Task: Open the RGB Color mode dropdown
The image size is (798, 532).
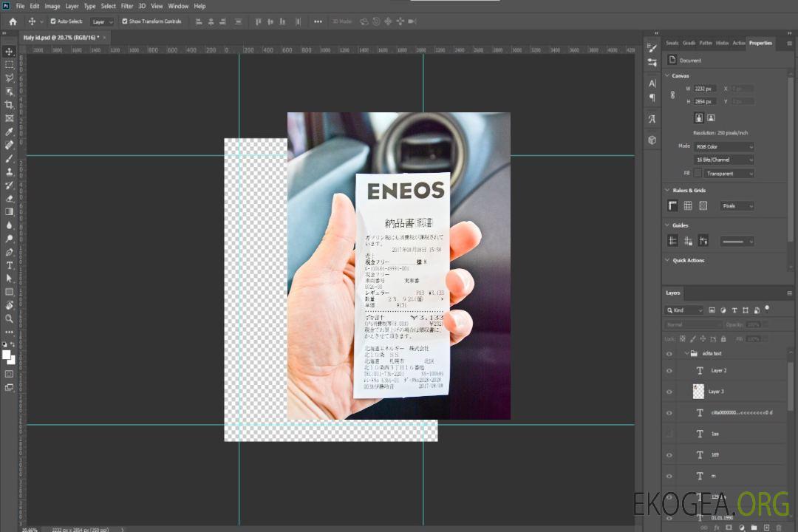Action: pyautogui.click(x=723, y=146)
